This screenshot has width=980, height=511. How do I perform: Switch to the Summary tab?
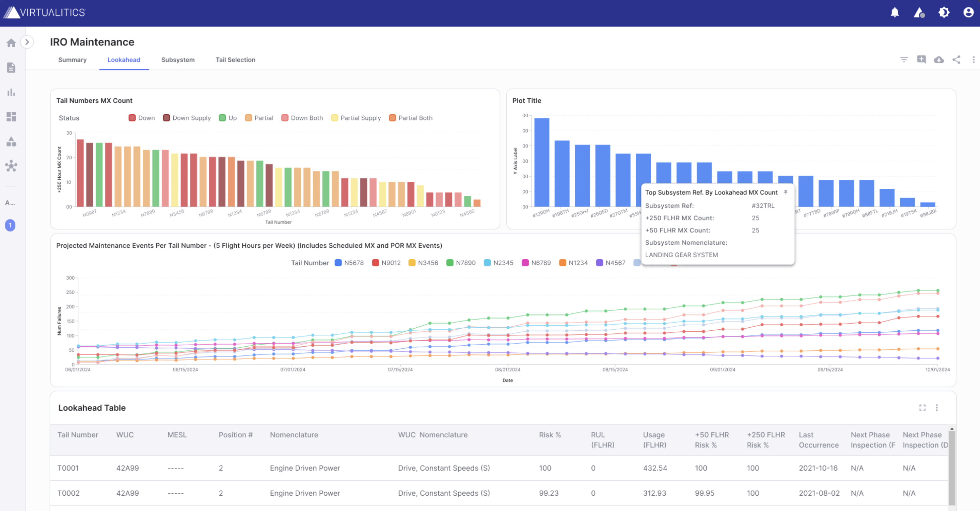tap(72, 60)
